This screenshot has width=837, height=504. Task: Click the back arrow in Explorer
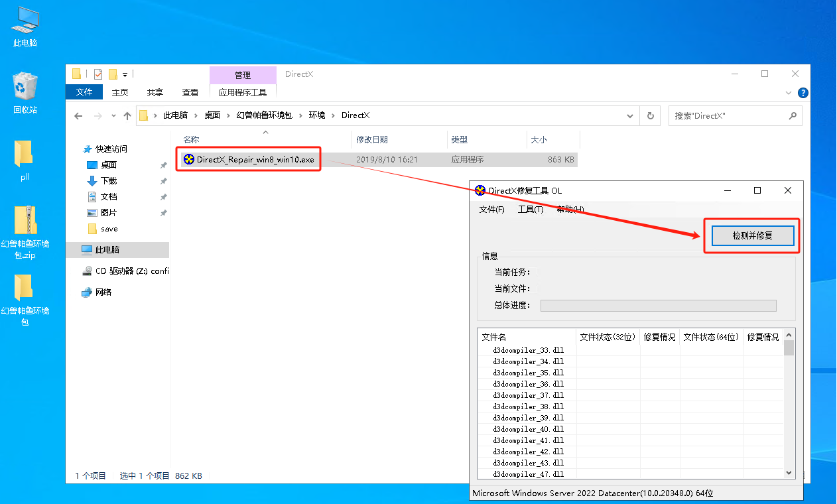[78, 115]
